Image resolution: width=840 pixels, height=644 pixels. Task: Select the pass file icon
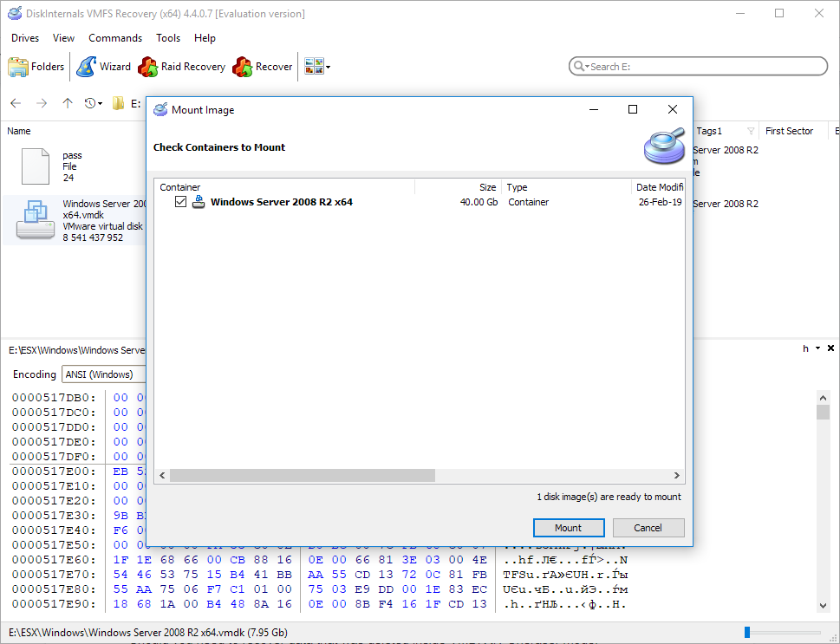point(35,166)
